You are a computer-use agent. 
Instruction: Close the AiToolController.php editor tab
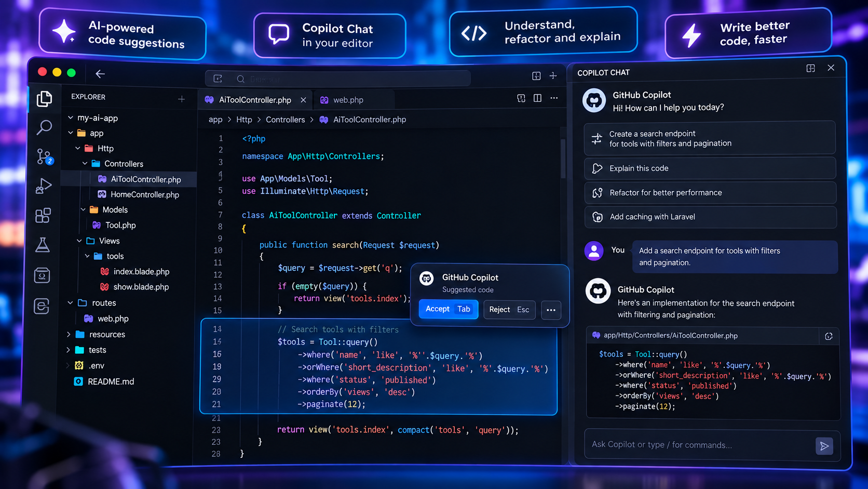(x=303, y=100)
